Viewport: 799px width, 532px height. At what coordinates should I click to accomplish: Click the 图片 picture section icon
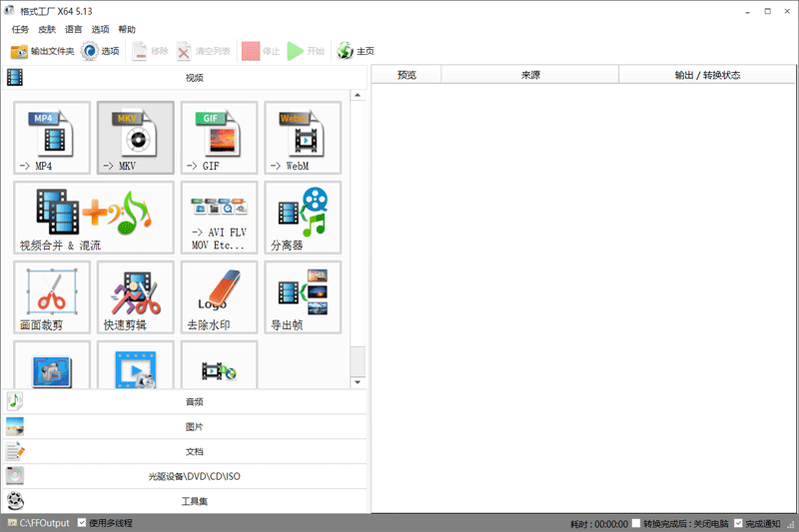coord(15,426)
